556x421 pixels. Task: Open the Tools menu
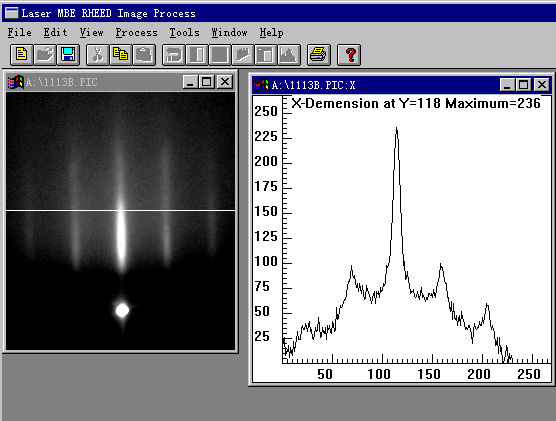coord(184,33)
